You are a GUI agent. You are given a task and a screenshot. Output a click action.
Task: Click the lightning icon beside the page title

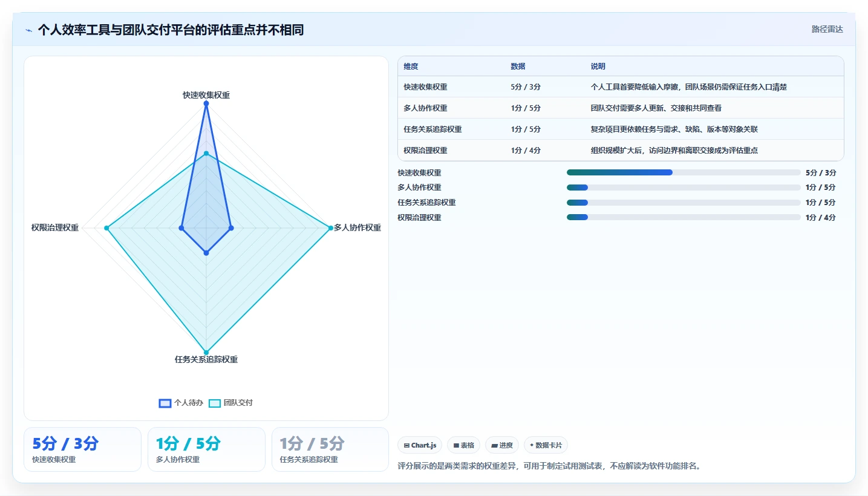click(x=28, y=30)
